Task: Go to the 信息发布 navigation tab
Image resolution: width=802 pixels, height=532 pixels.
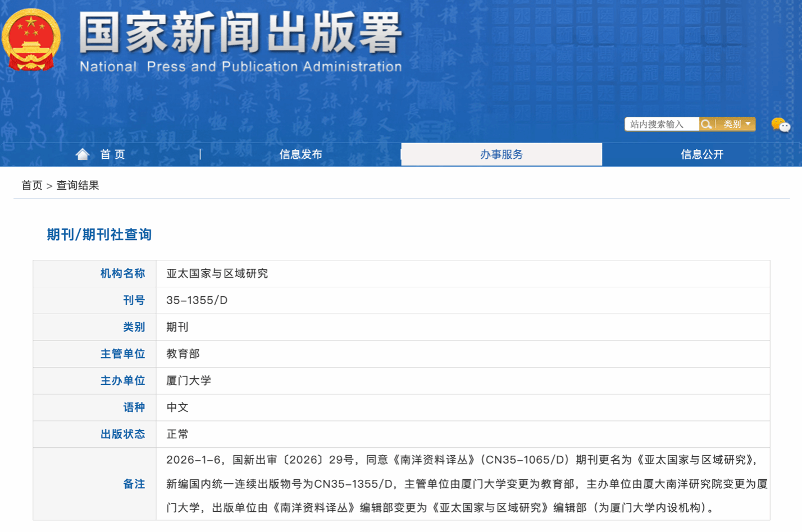Action: [x=300, y=154]
